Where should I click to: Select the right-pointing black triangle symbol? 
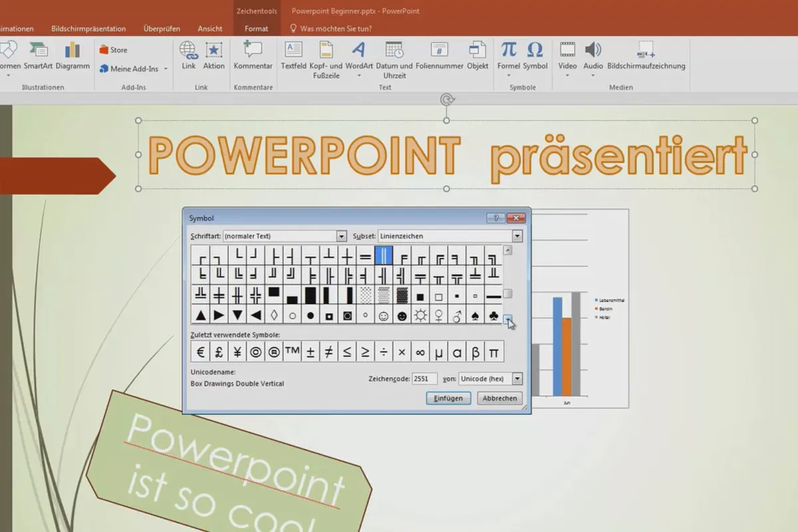pyautogui.click(x=219, y=316)
